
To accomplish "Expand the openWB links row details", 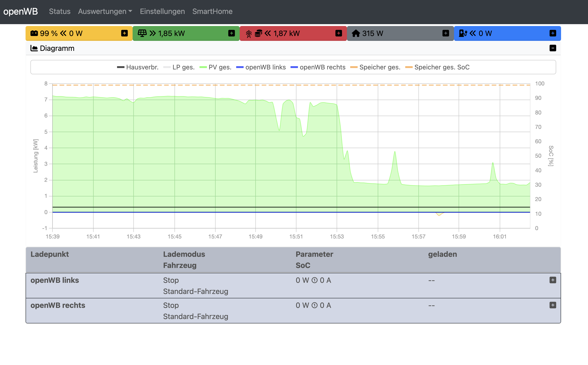I will pyautogui.click(x=552, y=280).
